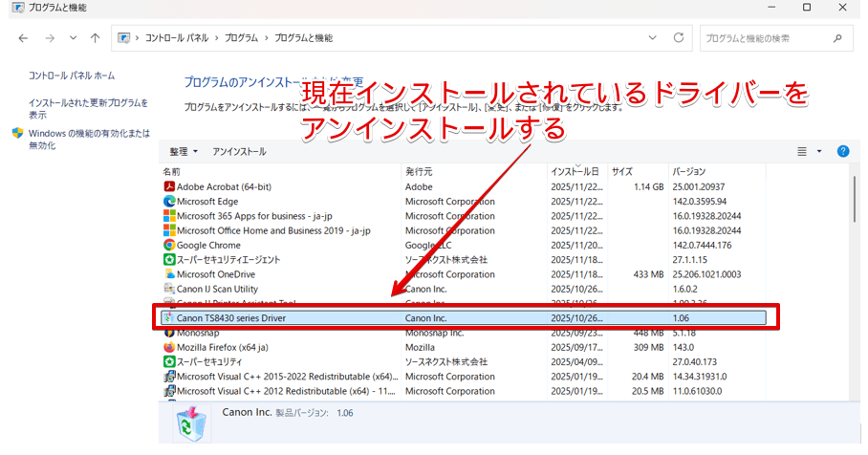The width and height of the screenshot is (868, 455).
Task: Select Visual C++ 2012 Redistributable icon
Action: click(169, 391)
